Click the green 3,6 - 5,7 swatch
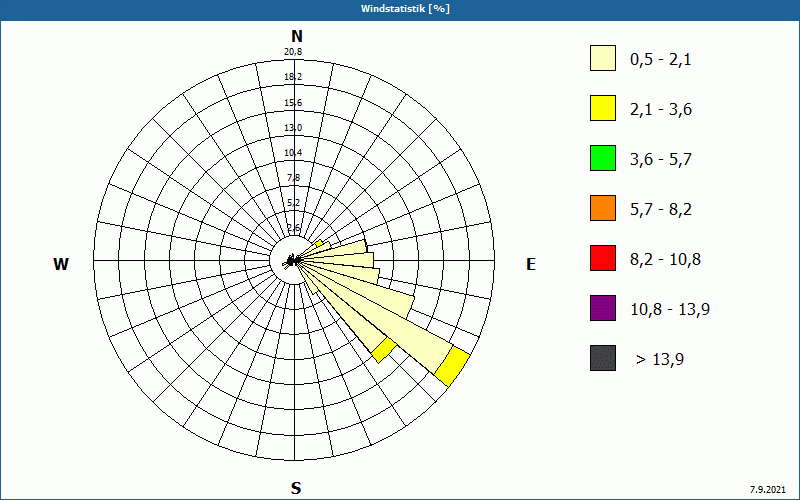The image size is (800, 500). (603, 158)
